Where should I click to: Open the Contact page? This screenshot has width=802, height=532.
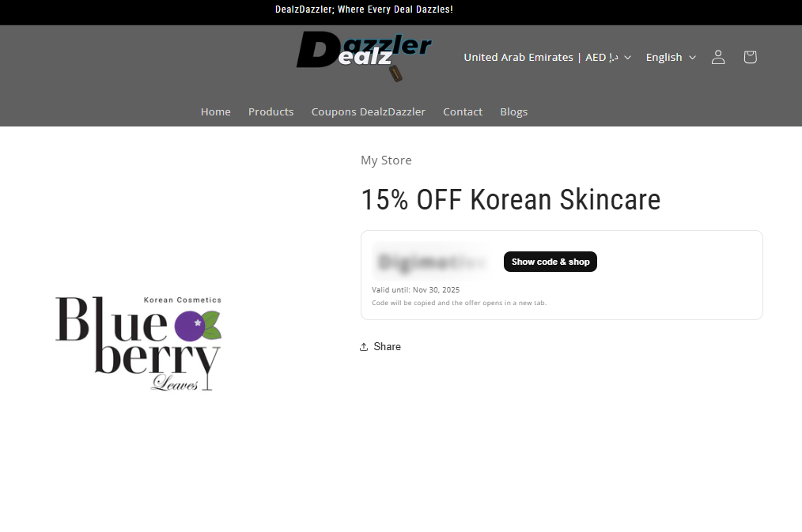point(463,111)
